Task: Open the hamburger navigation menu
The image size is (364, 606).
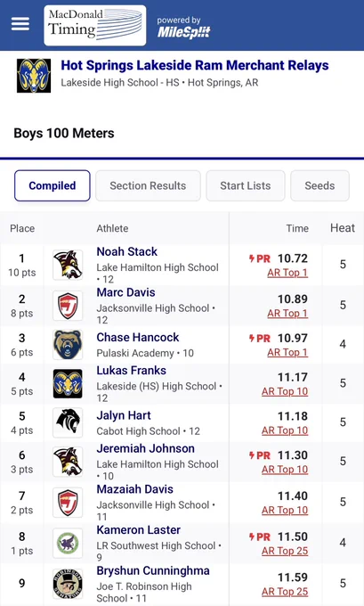Action: pyautogui.click(x=20, y=24)
